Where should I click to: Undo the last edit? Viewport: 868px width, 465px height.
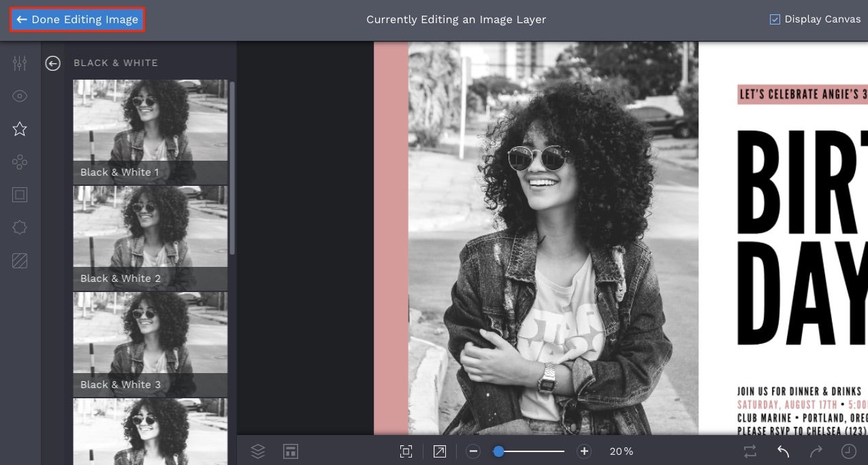pyautogui.click(x=782, y=451)
